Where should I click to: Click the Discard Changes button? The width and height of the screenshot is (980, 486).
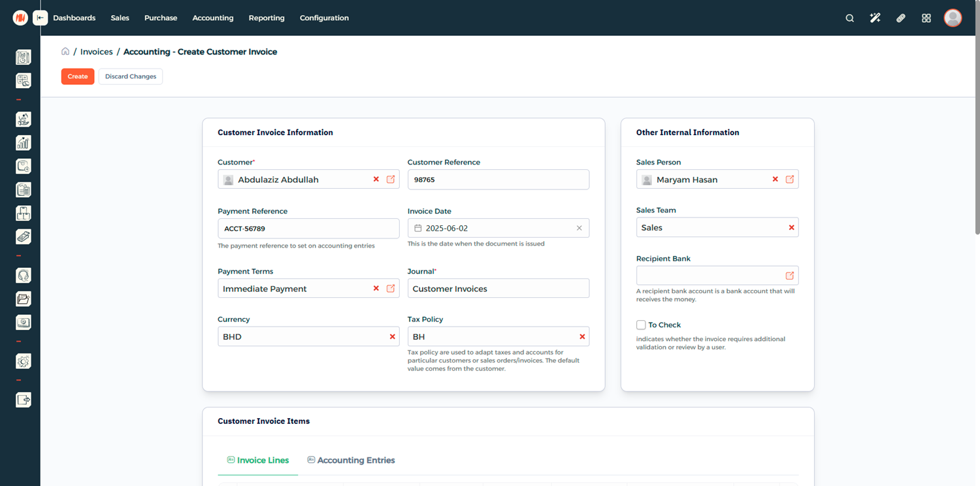point(131,76)
